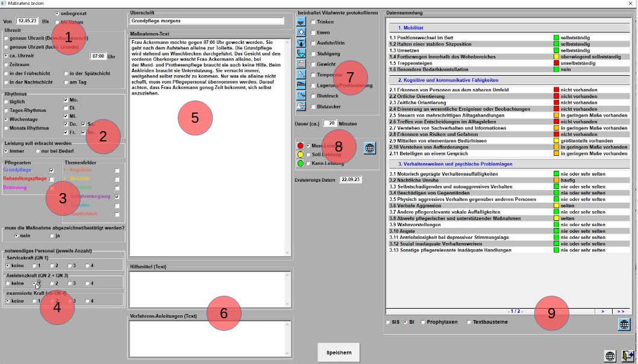Tick the Stuhlgang checkbox
This screenshot has height=364, width=638.
(x=313, y=54)
